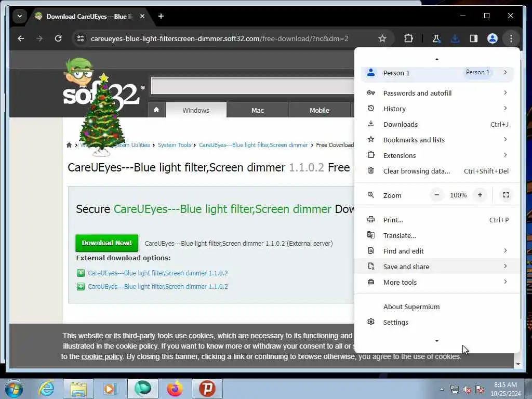
Task: Open the Extensions puzzle icon in toolbar
Action: click(x=408, y=38)
